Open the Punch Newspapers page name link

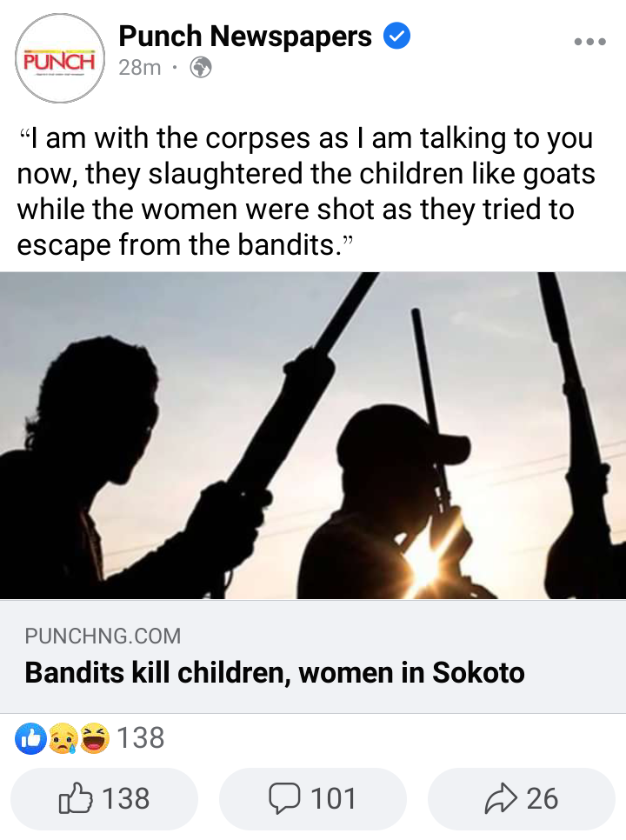pos(244,36)
